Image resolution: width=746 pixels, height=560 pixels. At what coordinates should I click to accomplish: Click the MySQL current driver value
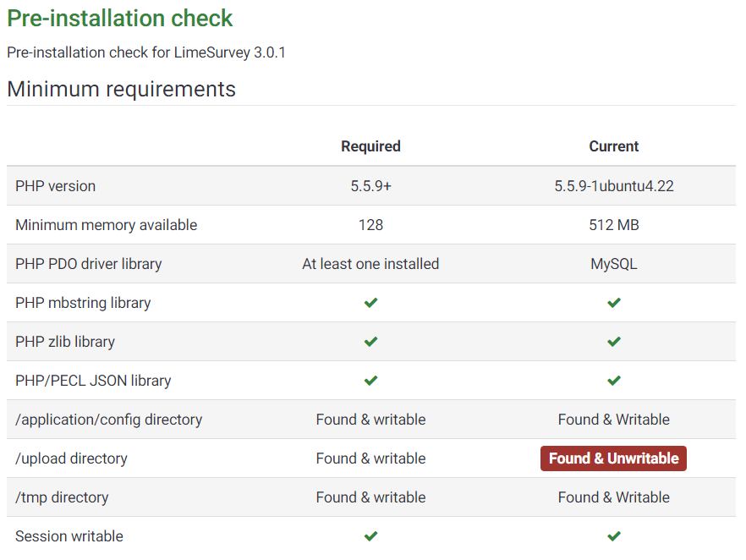point(614,264)
